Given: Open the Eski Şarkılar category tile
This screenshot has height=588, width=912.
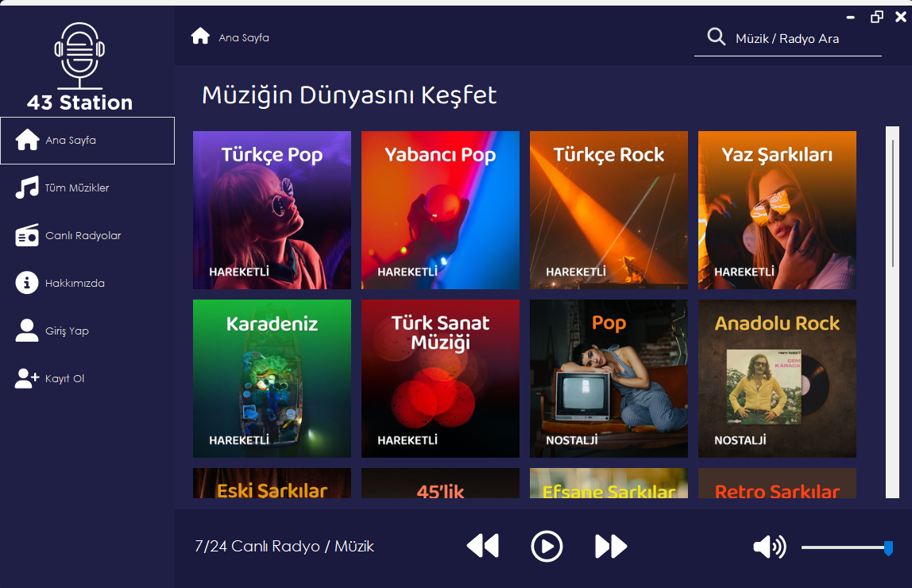Looking at the screenshot, I should (272, 483).
